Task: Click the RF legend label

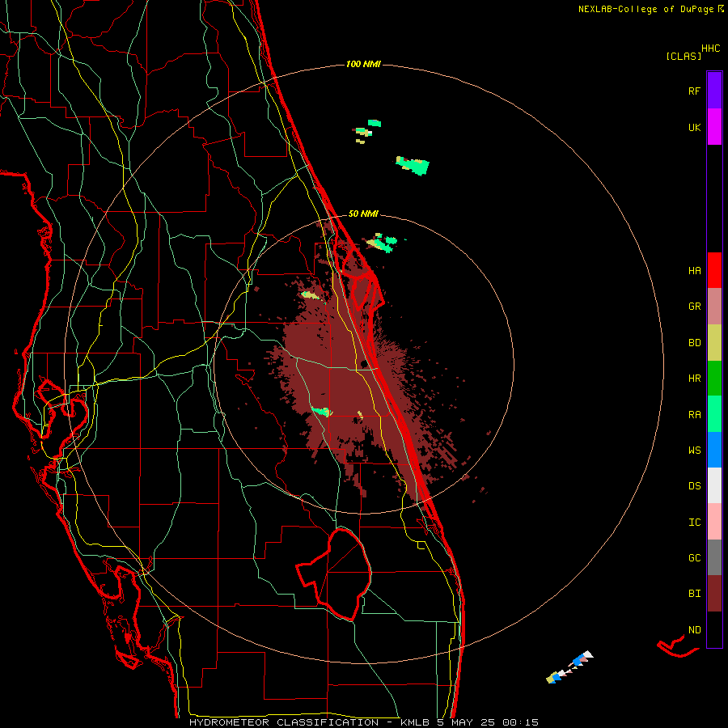Action: [694, 91]
